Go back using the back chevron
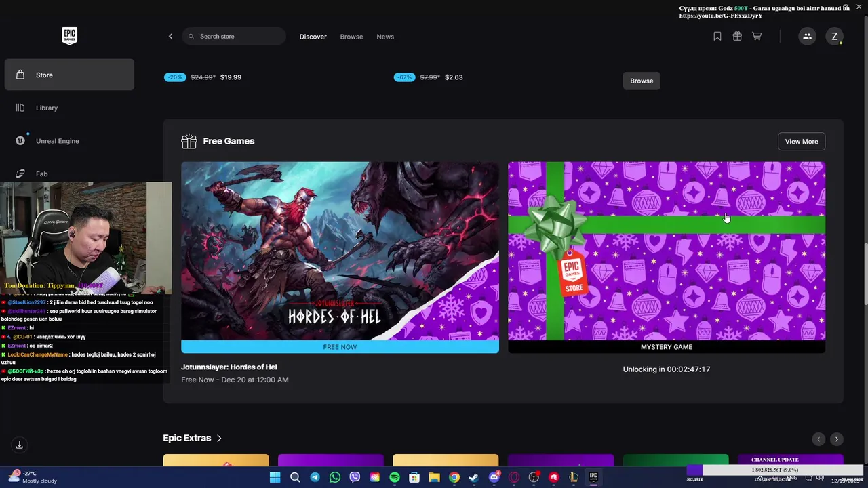 [x=170, y=36]
